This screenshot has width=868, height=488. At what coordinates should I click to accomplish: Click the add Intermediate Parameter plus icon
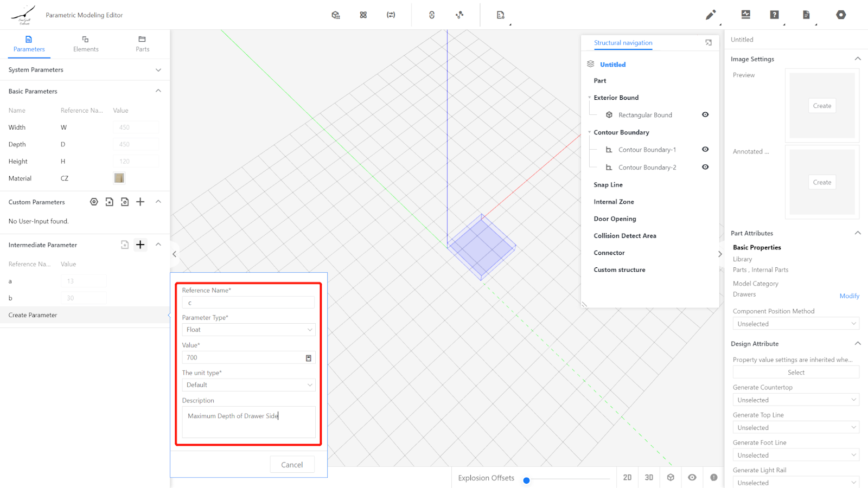(140, 245)
